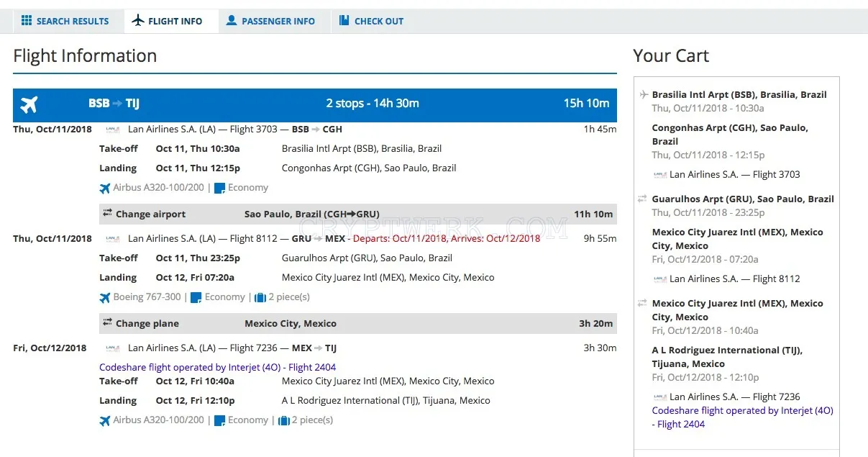Click the cart transfer icon beside first Mexico City Juarez departure
868x457 pixels.
[x=643, y=303]
